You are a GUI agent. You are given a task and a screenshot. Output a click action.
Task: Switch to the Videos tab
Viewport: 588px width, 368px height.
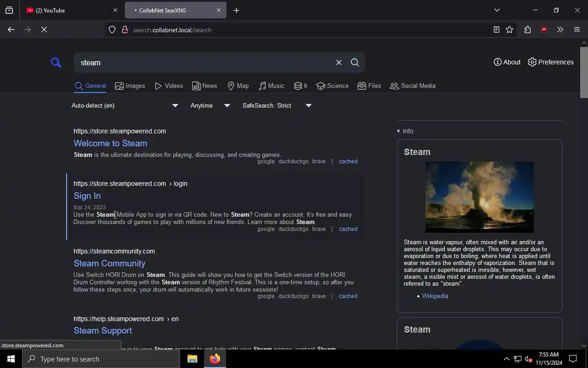[169, 86]
